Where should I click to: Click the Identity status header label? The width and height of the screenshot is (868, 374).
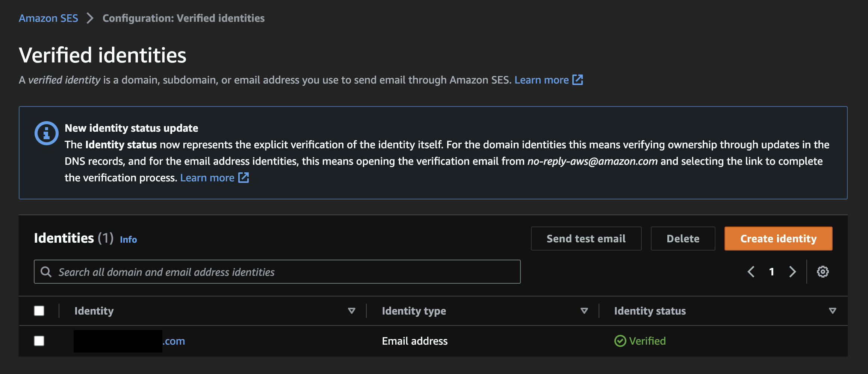650,311
